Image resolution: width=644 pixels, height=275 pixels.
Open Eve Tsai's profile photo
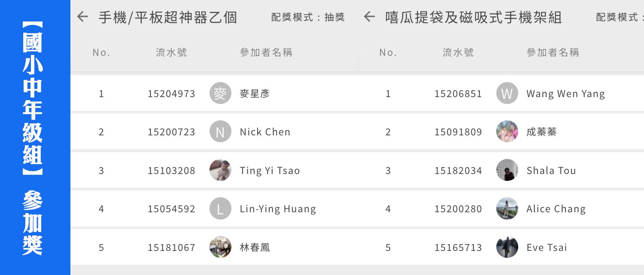pyautogui.click(x=507, y=247)
